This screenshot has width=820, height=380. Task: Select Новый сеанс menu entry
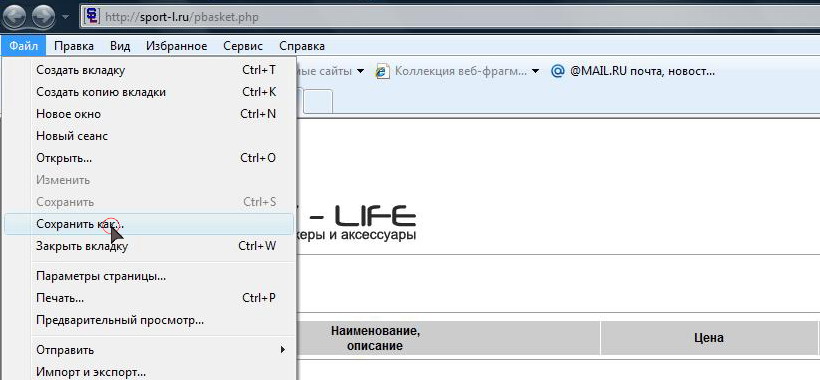coord(149,136)
